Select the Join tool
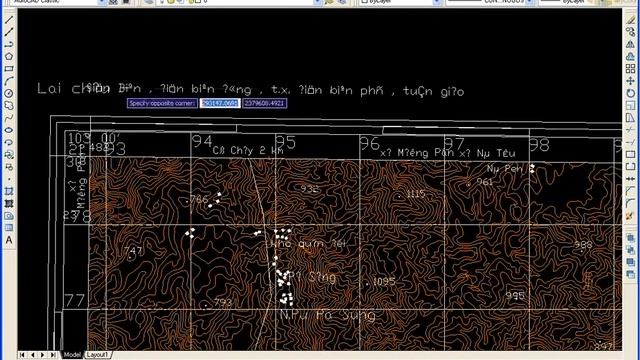Image resolution: width=640 pixels, height=360 pixels. (x=631, y=179)
